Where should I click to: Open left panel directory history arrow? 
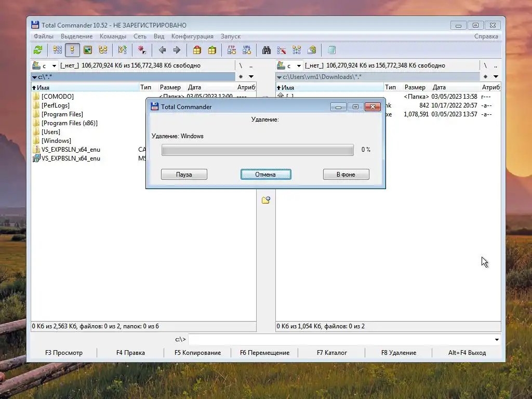click(x=251, y=77)
